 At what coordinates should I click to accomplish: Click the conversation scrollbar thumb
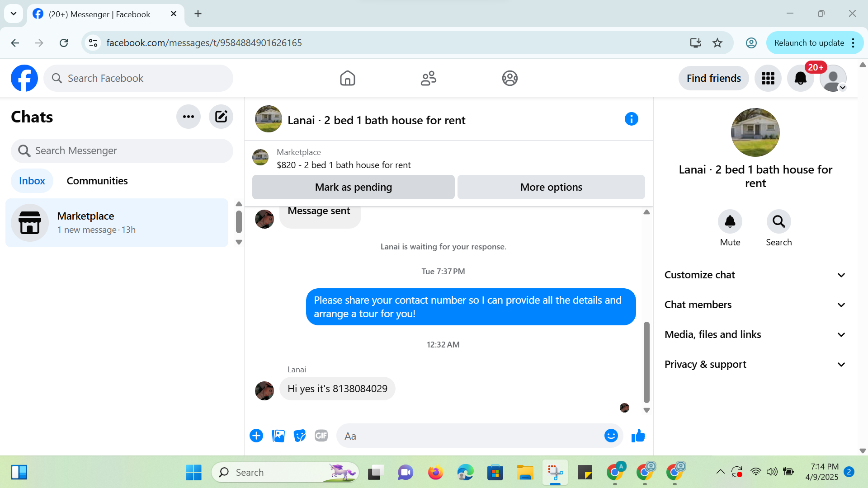(646, 361)
